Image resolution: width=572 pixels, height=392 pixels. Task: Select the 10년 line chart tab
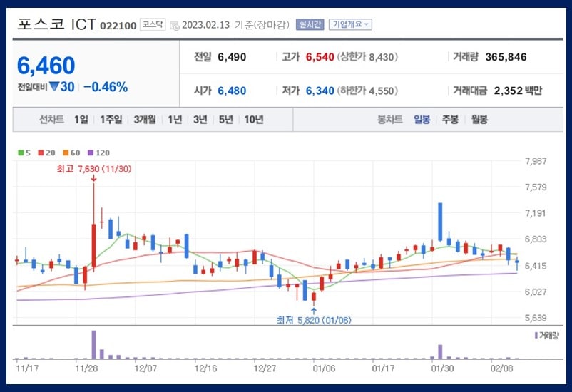pyautogui.click(x=254, y=120)
